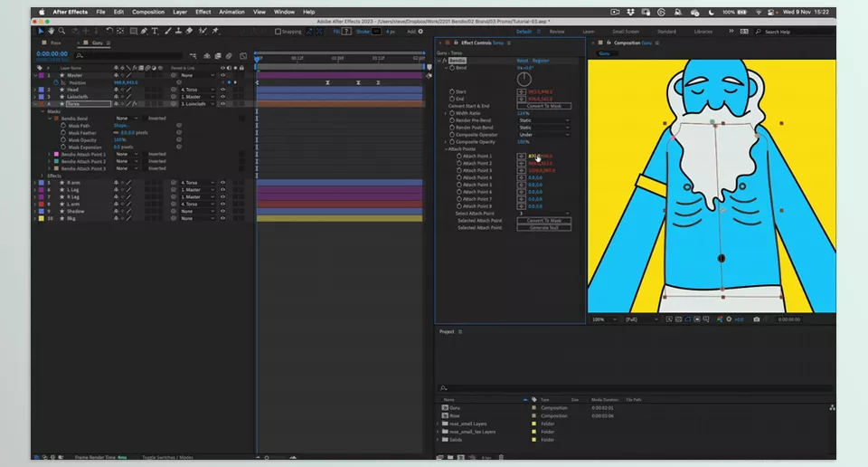
Task: Click the Dropbox menu bar icon
Action: click(630, 12)
